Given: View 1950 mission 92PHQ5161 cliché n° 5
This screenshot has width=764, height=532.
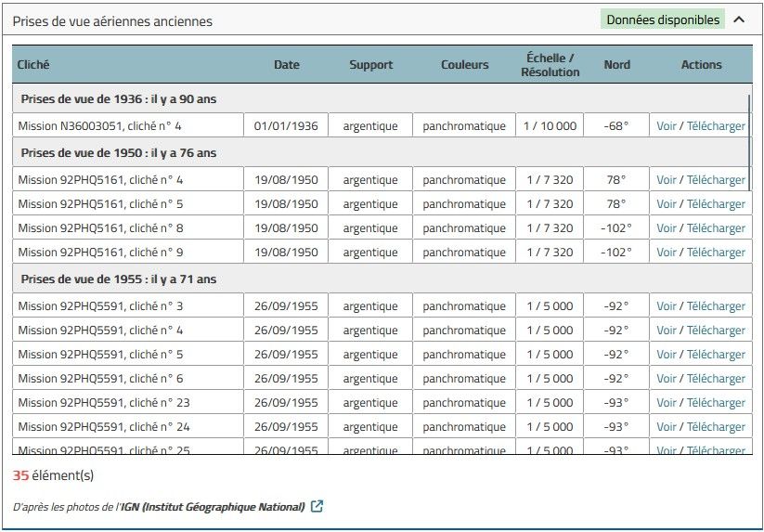Looking at the screenshot, I should (x=666, y=204).
